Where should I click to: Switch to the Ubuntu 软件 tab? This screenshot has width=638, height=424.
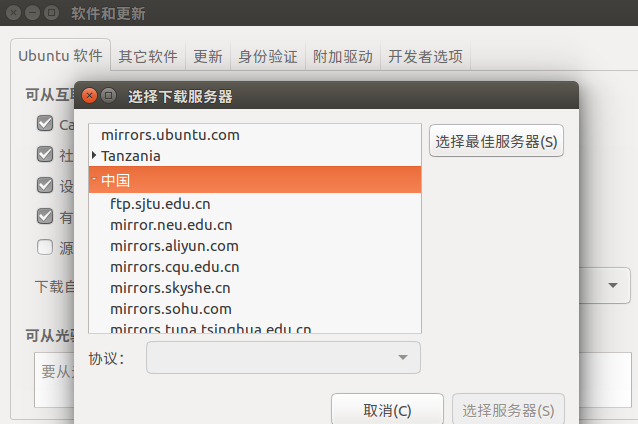tap(60, 55)
